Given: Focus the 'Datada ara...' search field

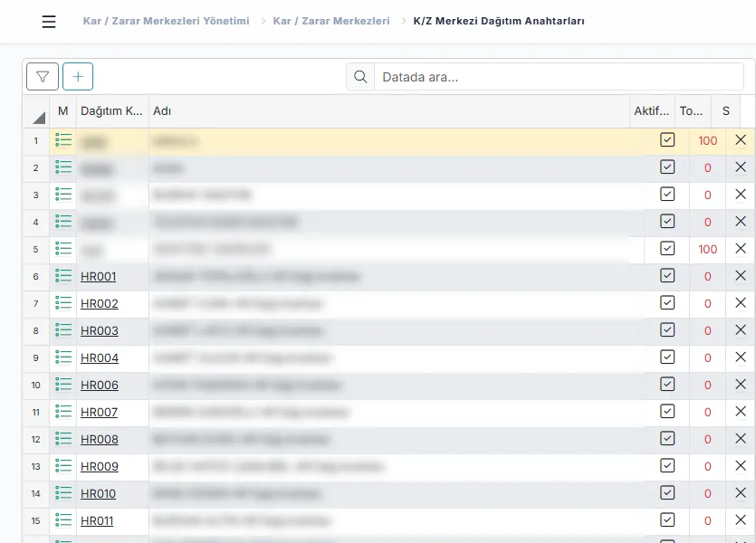Looking at the screenshot, I should click(x=559, y=77).
